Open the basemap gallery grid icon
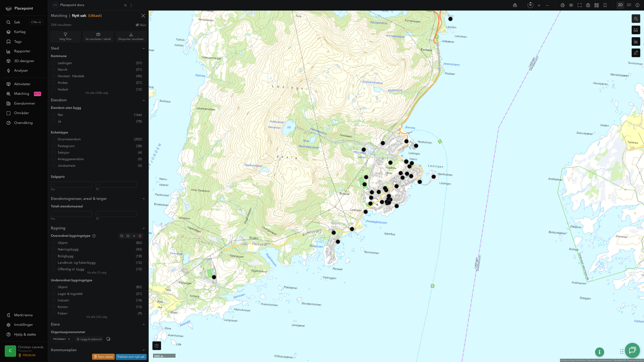644x362 pixels. coord(596,5)
